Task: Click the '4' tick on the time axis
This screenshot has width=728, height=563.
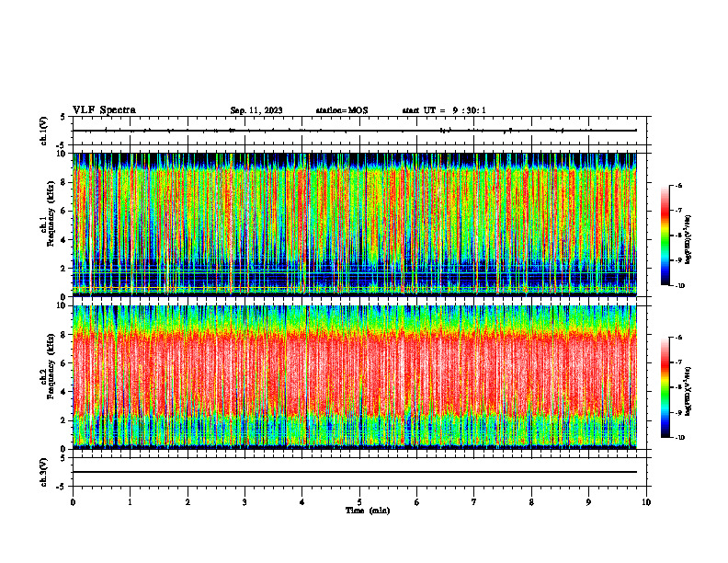Action: [x=302, y=502]
